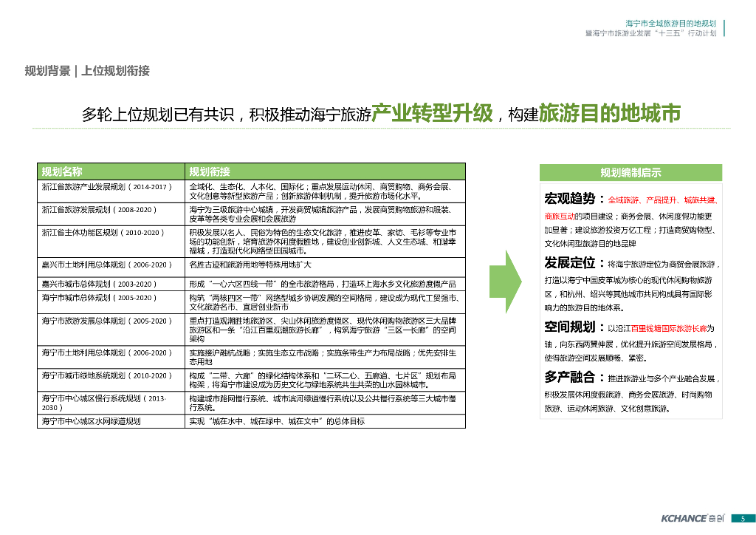The width and height of the screenshot is (756, 535).
Task: Click the green text 产业转型升级 in headline
Action: [x=432, y=113]
